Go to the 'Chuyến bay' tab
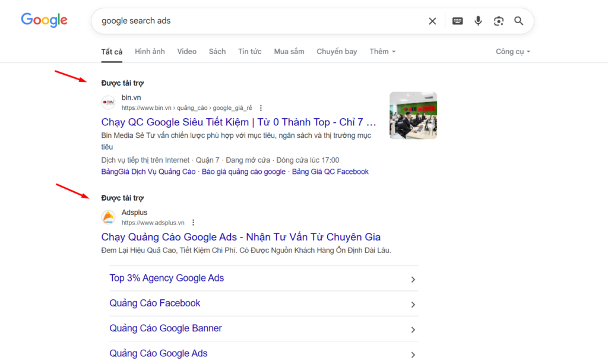Image resolution: width=608 pixels, height=364 pixels. (337, 52)
